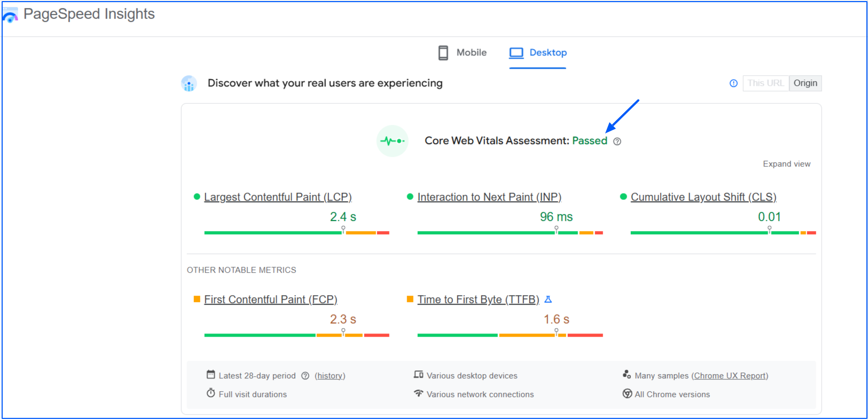Switch to the Mobile tab
868x420 pixels.
(462, 52)
